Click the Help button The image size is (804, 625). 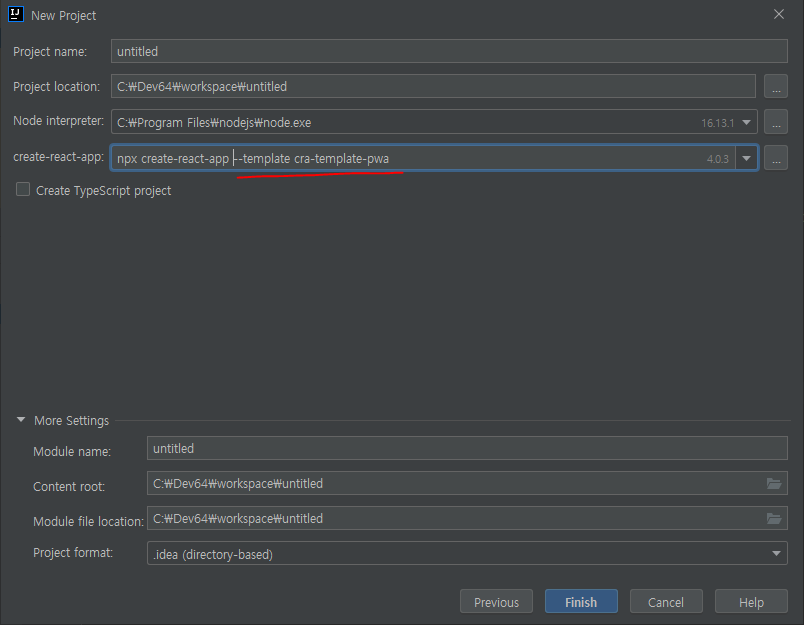point(751,601)
